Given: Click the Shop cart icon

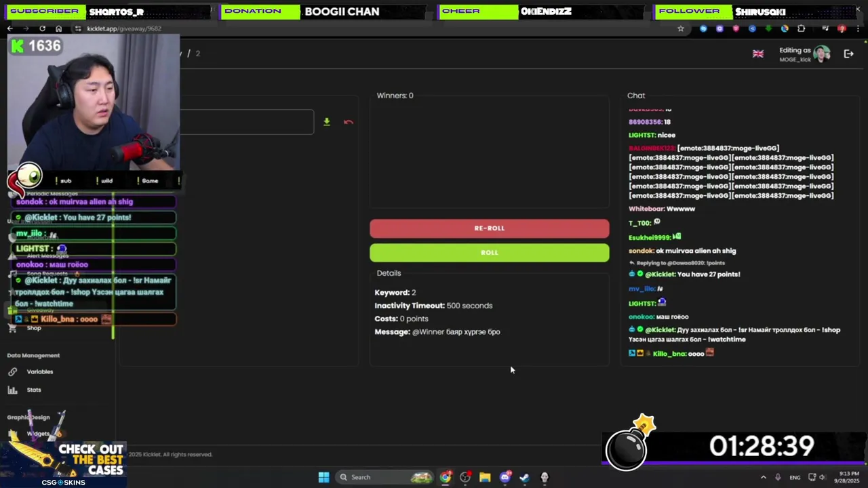Looking at the screenshot, I should point(12,328).
